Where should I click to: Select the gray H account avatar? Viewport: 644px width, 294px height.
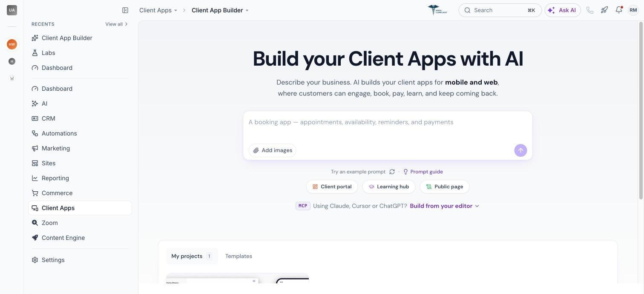coord(12,61)
